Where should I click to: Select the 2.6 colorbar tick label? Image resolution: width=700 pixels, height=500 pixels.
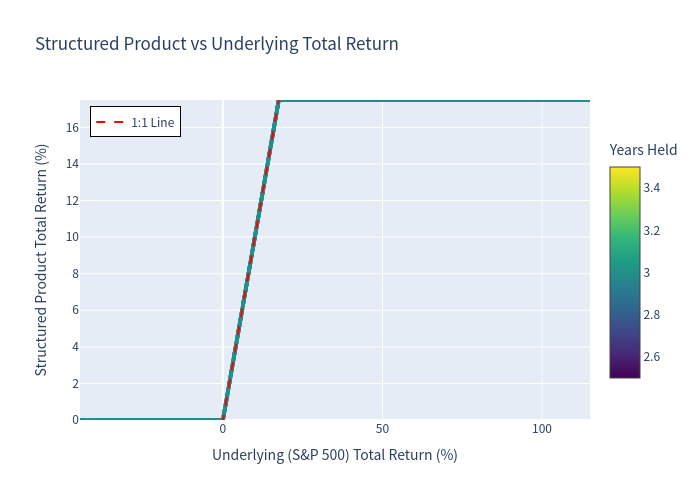pos(651,357)
